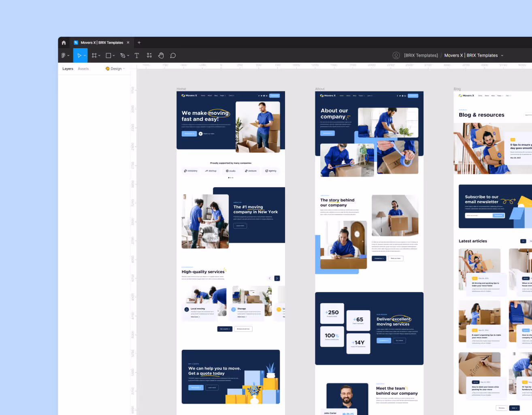Click the Browse all services outlined button

pyautogui.click(x=243, y=329)
